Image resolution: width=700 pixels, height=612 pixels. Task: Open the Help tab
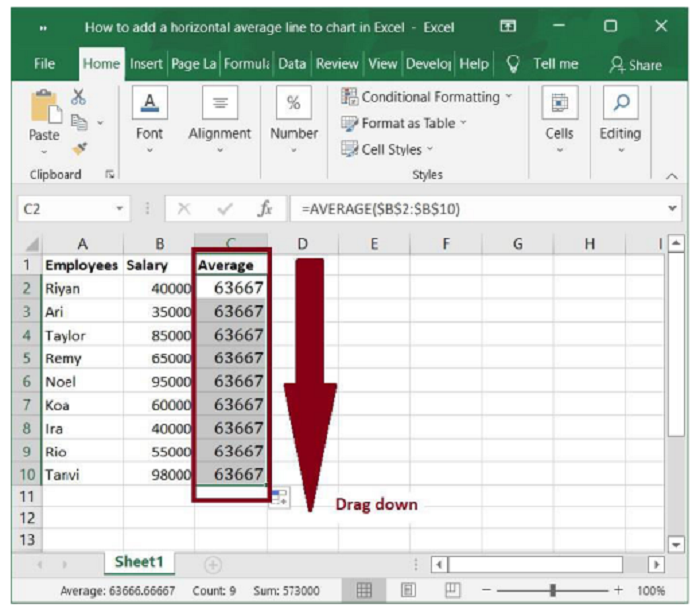[x=474, y=64]
